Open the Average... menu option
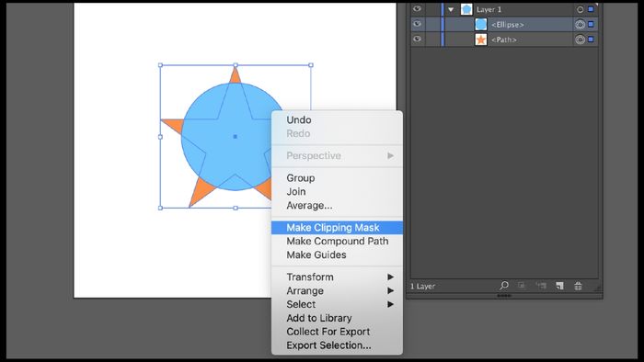The height and width of the screenshot is (362, 644). (x=337, y=206)
